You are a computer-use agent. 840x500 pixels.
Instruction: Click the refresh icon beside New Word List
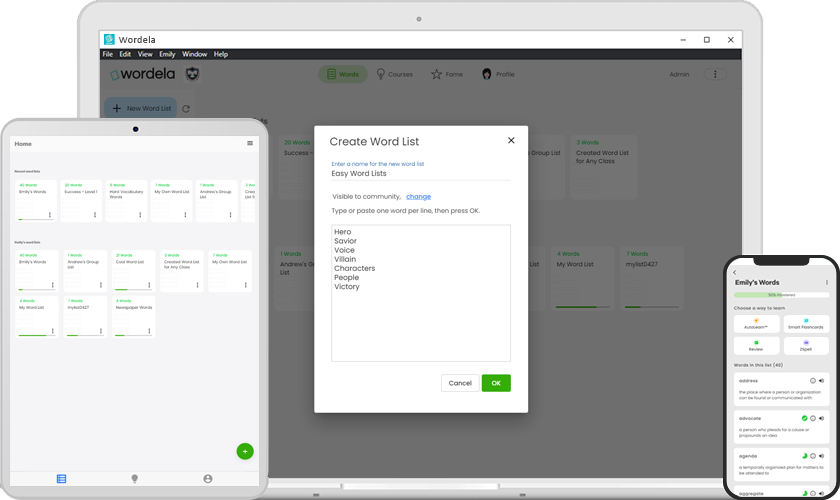click(x=186, y=108)
